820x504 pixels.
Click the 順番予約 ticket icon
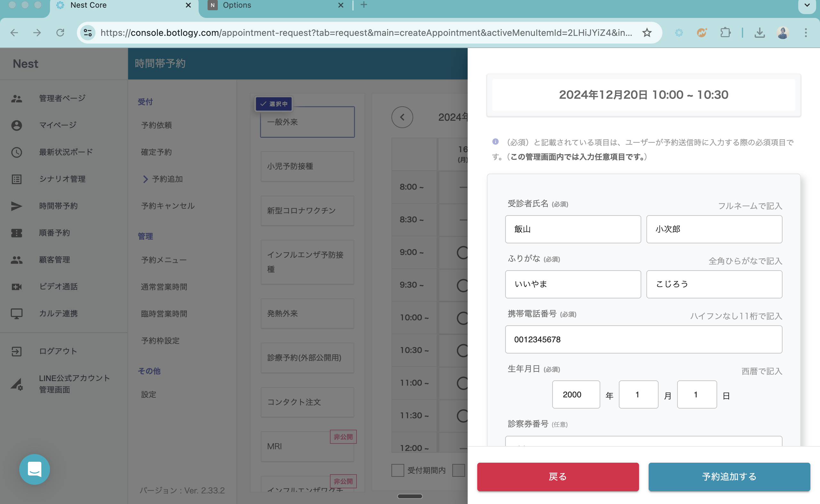pos(17,233)
